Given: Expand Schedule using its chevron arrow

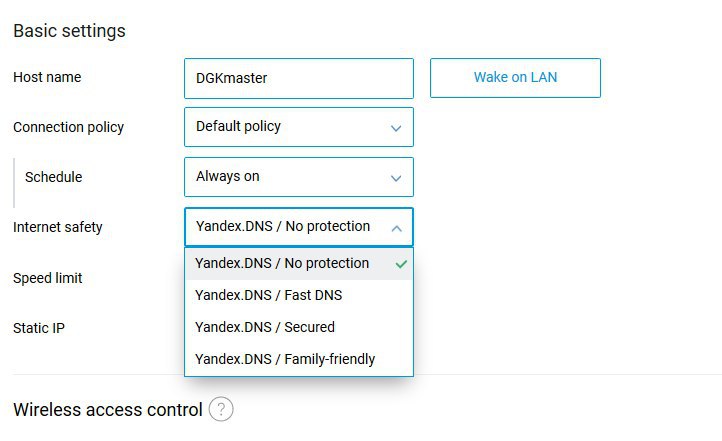Looking at the screenshot, I should 396,178.
